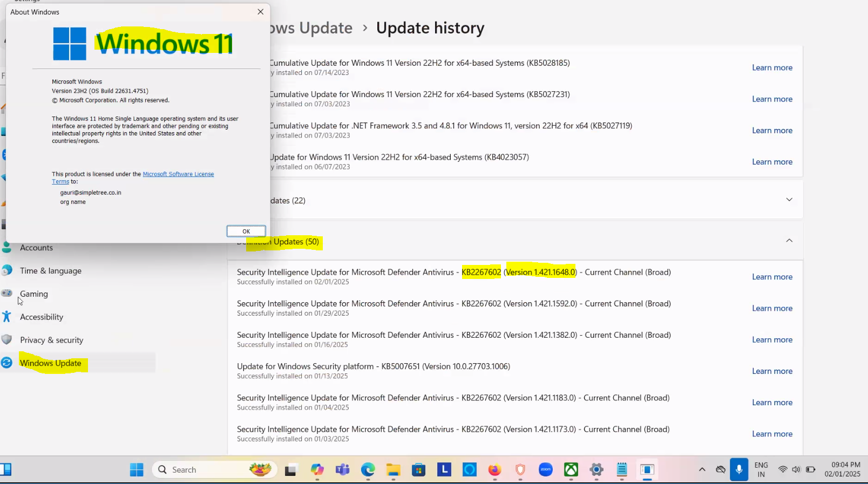Switch the ENG IN input language
The image size is (868, 484).
coord(761,469)
